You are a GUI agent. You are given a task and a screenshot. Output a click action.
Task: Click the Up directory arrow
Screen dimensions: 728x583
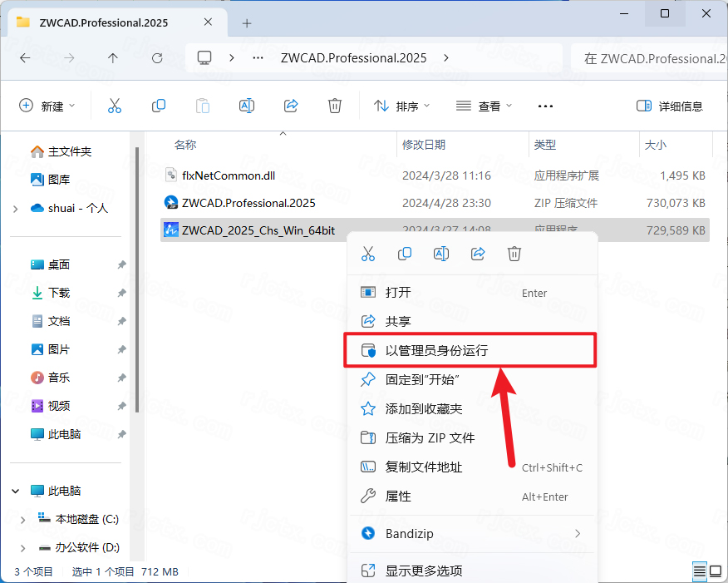point(113,58)
